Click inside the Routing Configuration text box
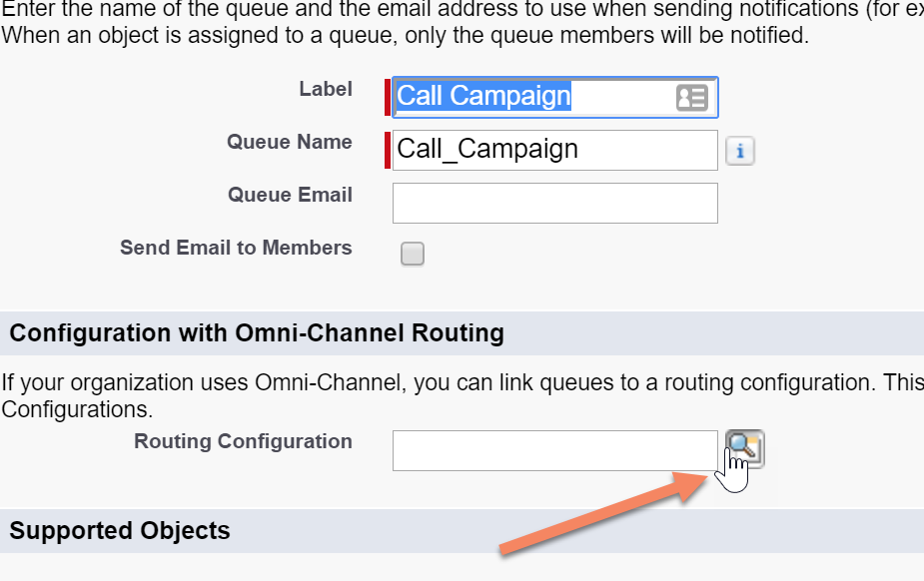This screenshot has width=924, height=581. click(555, 450)
